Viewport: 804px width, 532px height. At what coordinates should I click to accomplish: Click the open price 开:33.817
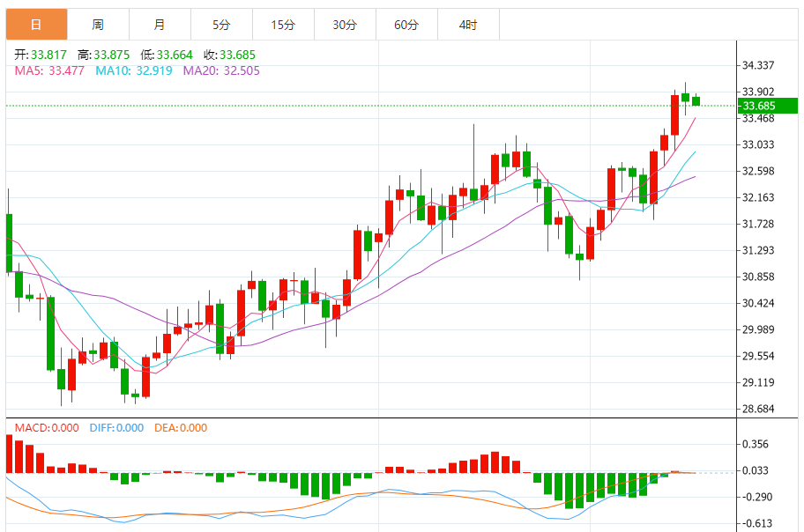(41, 55)
